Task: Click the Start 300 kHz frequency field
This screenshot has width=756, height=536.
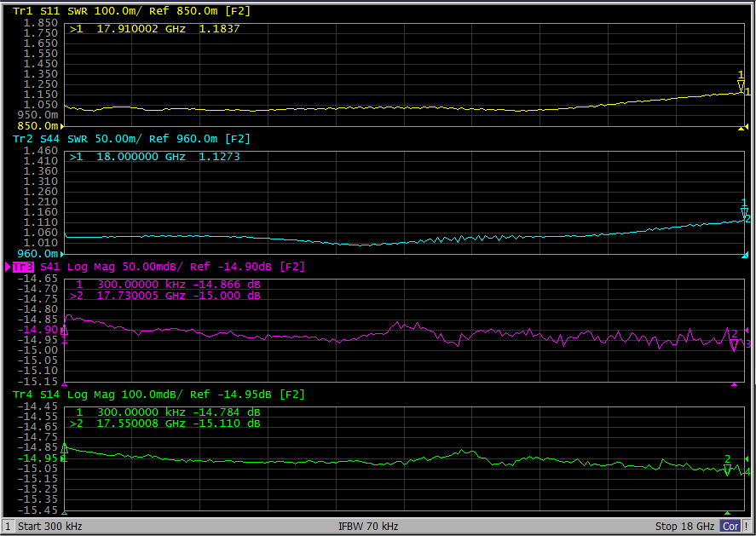Action: pyautogui.click(x=49, y=527)
